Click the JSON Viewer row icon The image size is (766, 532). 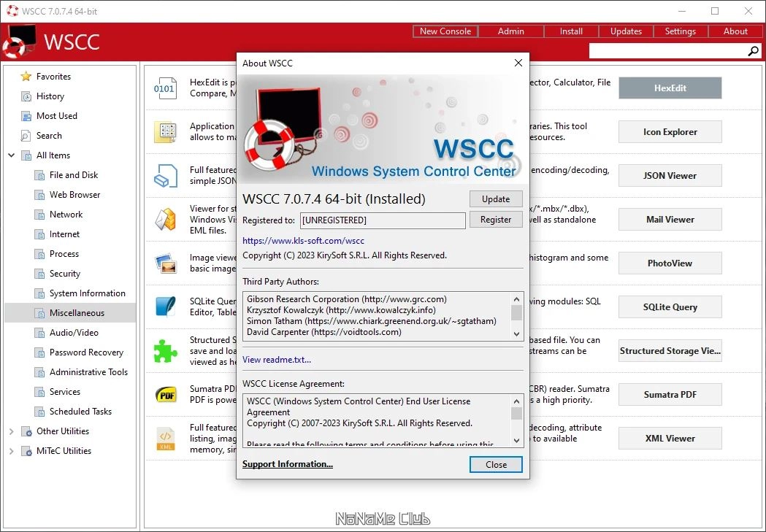165,176
